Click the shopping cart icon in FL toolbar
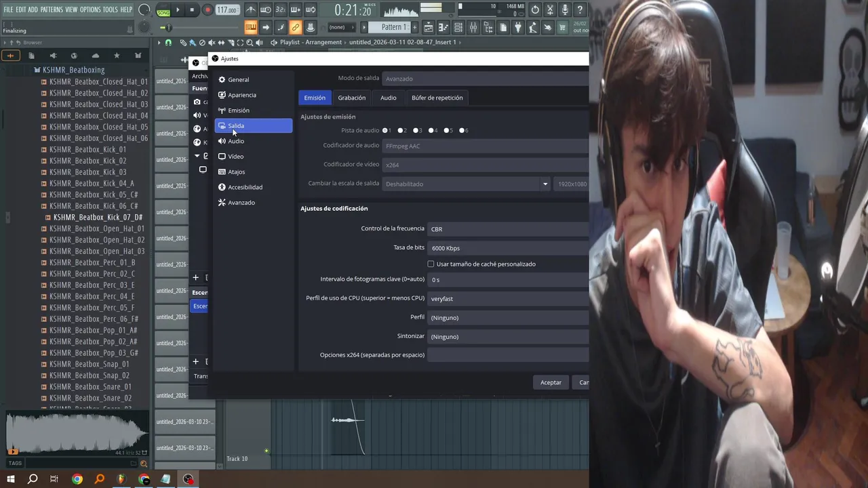Image resolution: width=868 pixels, height=488 pixels. click(562, 28)
